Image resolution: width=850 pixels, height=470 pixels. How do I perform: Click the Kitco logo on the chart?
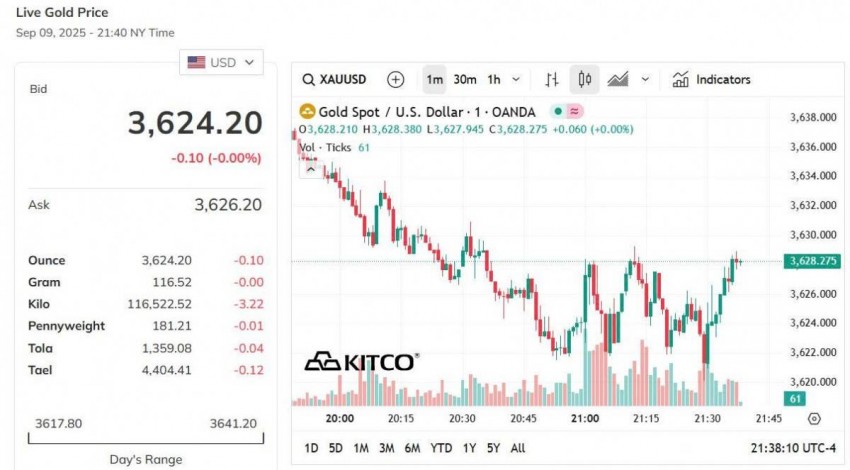pos(360,361)
